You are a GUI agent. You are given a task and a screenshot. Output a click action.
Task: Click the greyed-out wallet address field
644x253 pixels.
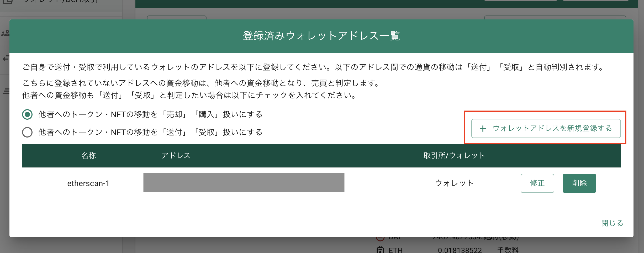tap(244, 182)
